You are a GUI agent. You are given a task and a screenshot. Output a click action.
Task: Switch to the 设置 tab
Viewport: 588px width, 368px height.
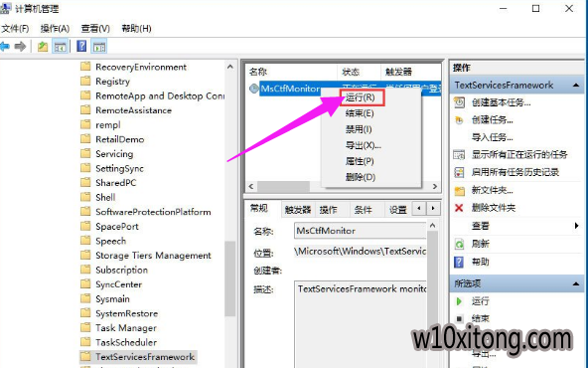coord(398,210)
